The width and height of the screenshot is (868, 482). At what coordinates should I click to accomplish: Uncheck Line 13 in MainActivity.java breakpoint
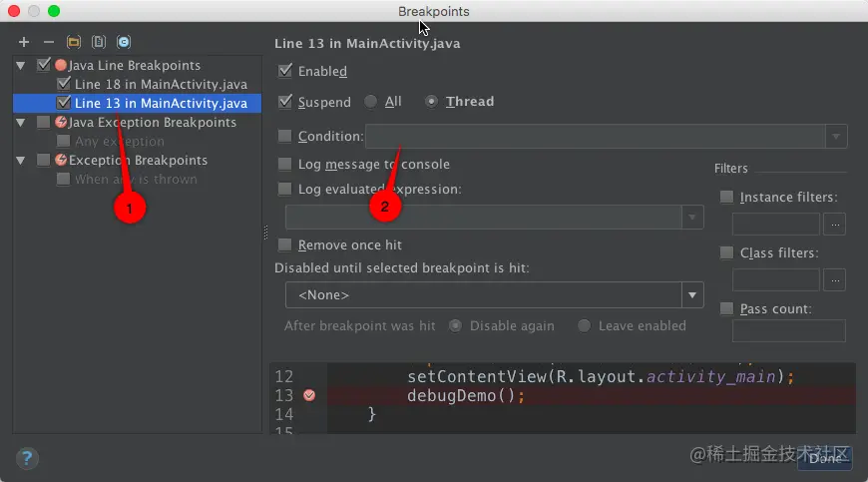tap(64, 103)
